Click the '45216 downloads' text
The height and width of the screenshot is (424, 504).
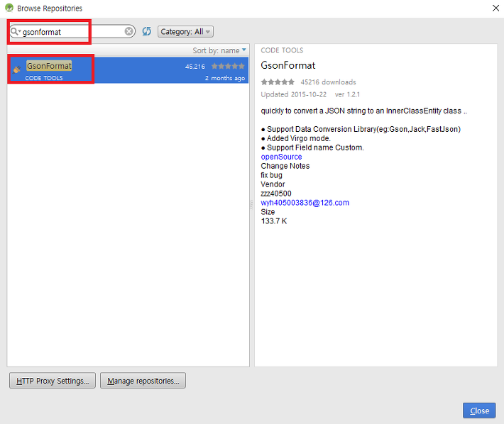328,82
